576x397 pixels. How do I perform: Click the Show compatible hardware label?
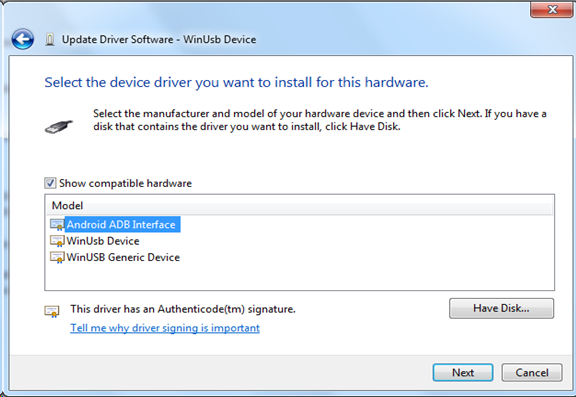125,183
